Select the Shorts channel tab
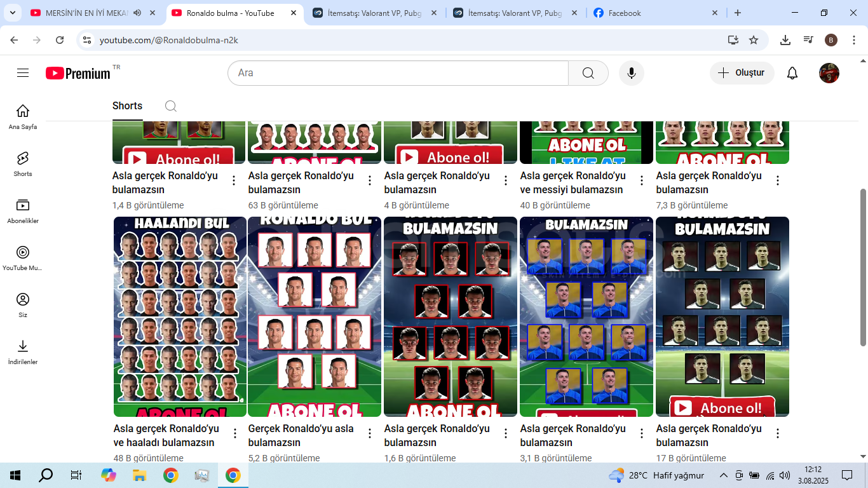Viewport: 868px width, 488px height. pyautogui.click(x=127, y=106)
